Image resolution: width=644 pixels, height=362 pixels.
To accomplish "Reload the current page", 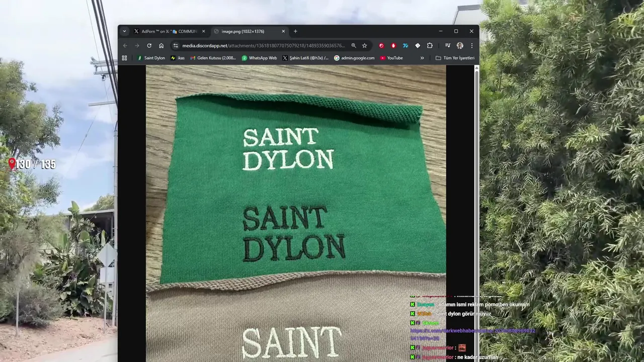I will (149, 45).
